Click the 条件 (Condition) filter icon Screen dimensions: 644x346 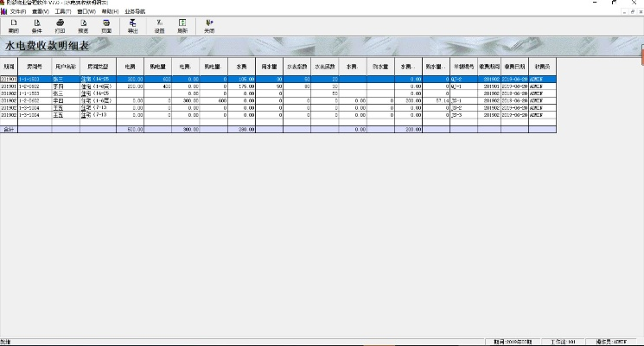[36, 25]
